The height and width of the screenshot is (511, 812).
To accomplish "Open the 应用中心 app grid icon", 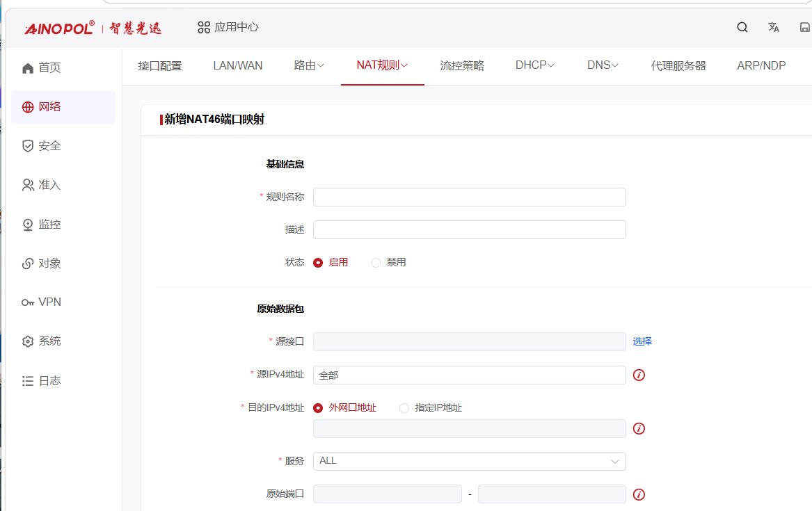I will pos(203,27).
